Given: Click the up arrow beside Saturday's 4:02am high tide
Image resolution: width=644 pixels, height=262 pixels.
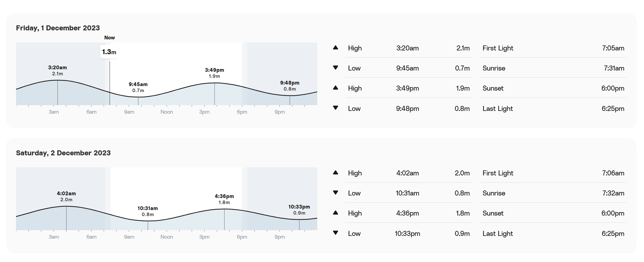Looking at the screenshot, I should click(336, 173).
